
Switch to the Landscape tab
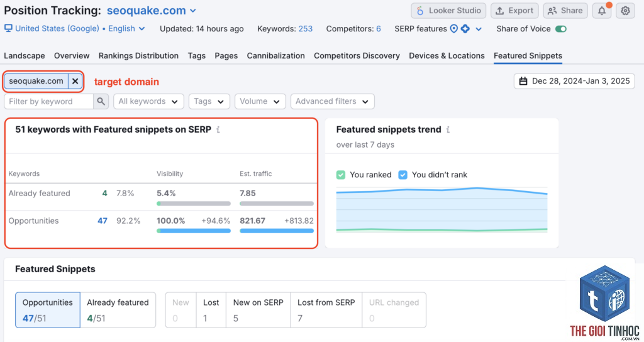pos(25,56)
